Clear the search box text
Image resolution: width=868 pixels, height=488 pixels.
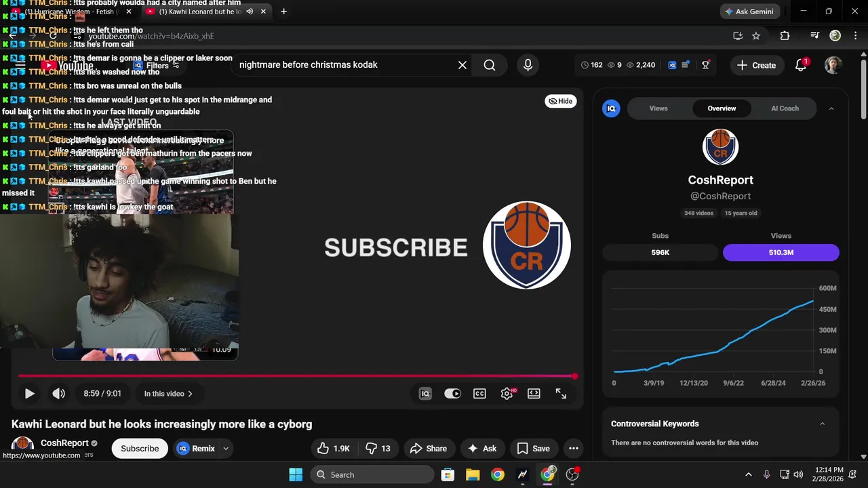coord(462,65)
